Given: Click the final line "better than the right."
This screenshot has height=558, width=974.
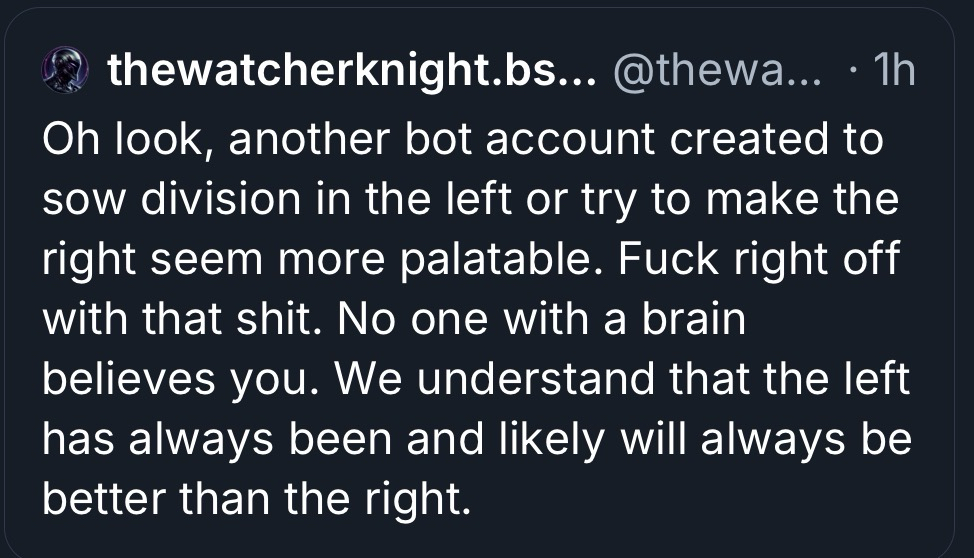Looking at the screenshot, I should (256, 502).
